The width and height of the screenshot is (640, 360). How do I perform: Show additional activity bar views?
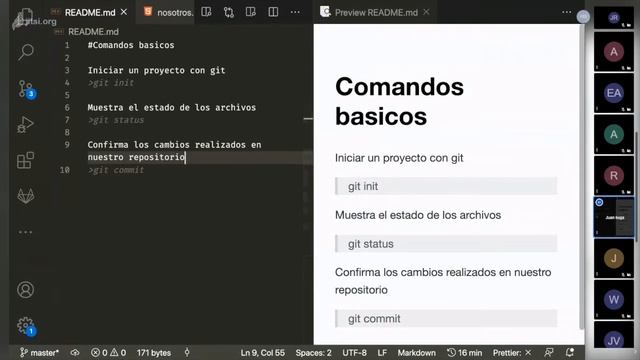[x=25, y=232]
